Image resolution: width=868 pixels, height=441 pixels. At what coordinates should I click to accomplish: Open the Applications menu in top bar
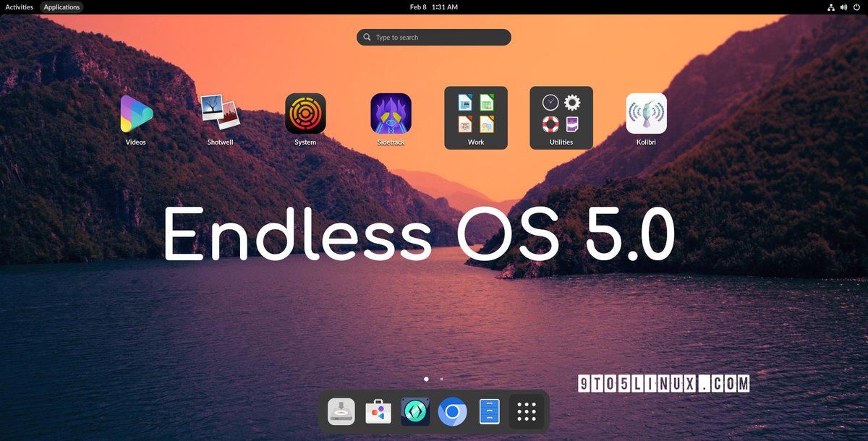click(61, 7)
